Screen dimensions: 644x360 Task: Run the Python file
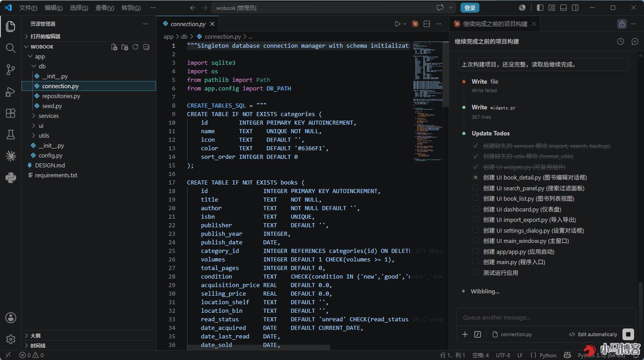398,24
